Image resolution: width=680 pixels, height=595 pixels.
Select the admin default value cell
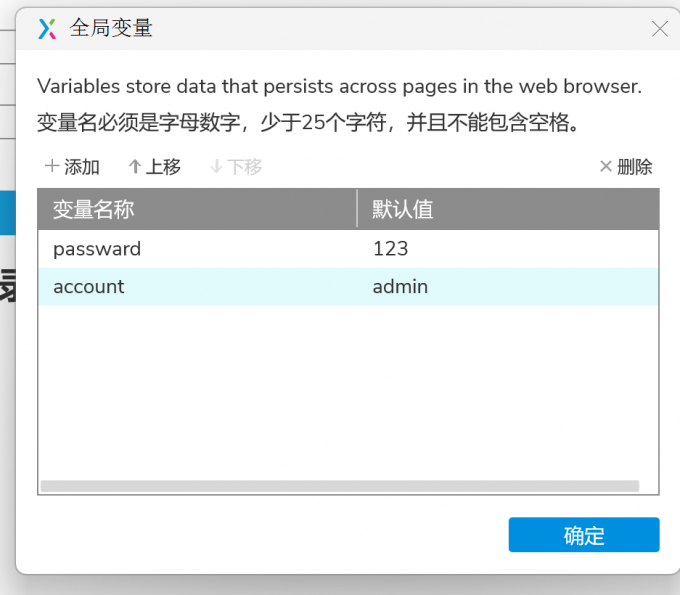click(507, 287)
